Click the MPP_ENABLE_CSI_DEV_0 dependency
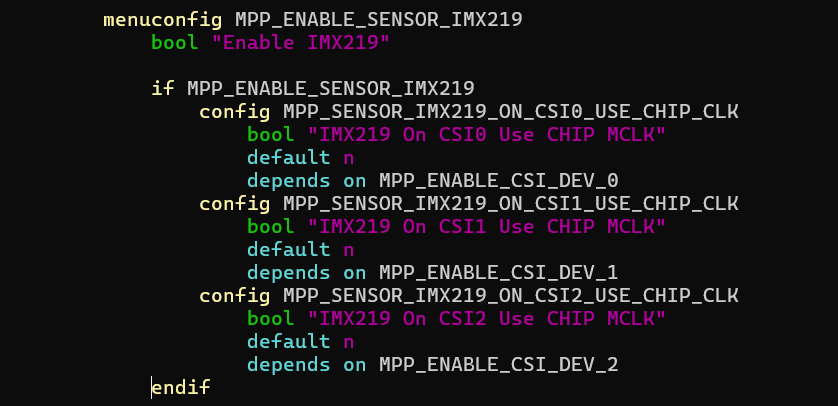Image resolution: width=838 pixels, height=406 pixels. coord(498,180)
